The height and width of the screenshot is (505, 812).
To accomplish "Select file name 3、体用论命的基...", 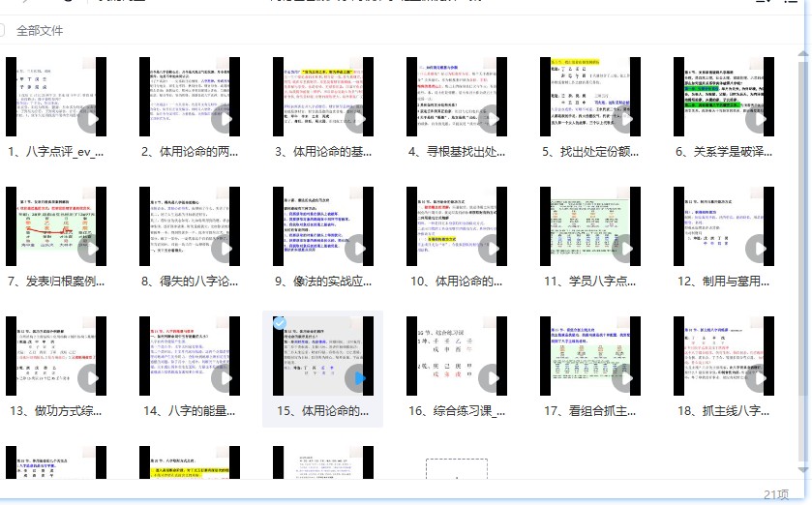I will [323, 152].
